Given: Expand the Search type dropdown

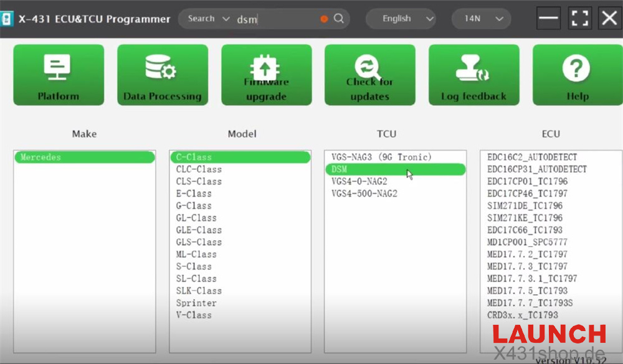Looking at the screenshot, I should pos(209,19).
